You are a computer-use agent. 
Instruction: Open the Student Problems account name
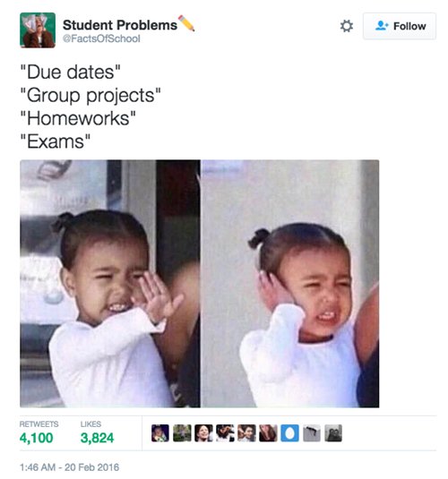[x=120, y=25]
